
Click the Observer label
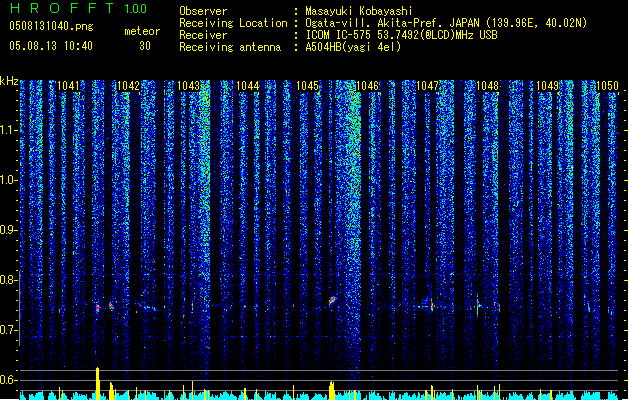[x=203, y=11]
